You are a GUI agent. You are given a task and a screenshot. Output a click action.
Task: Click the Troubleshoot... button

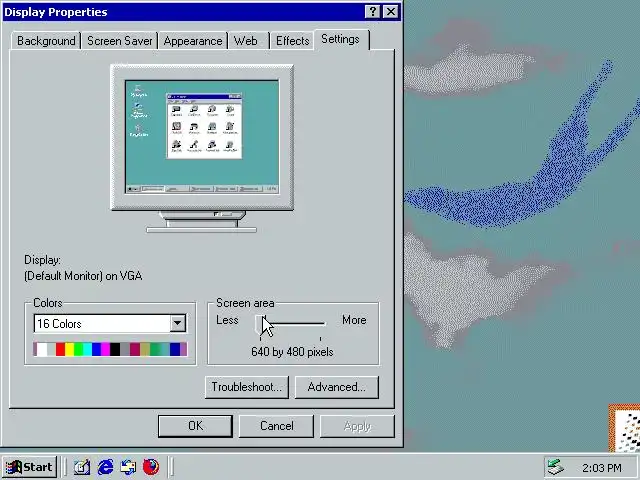tap(247, 387)
